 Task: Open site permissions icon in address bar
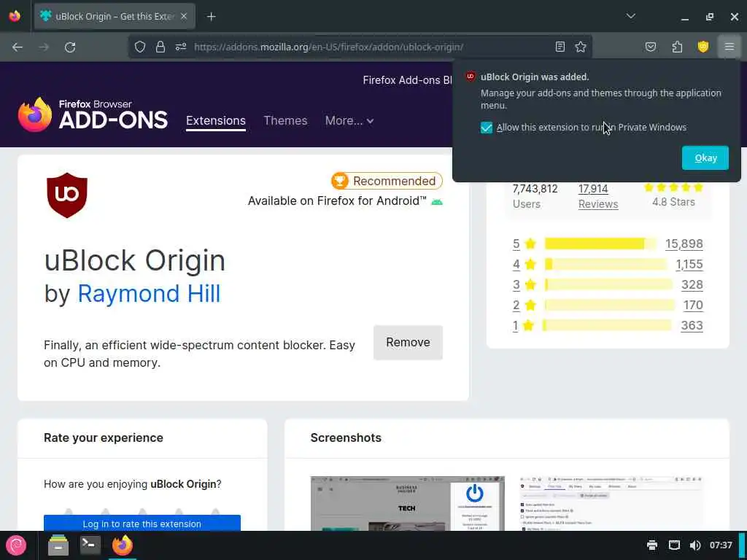coord(181,47)
